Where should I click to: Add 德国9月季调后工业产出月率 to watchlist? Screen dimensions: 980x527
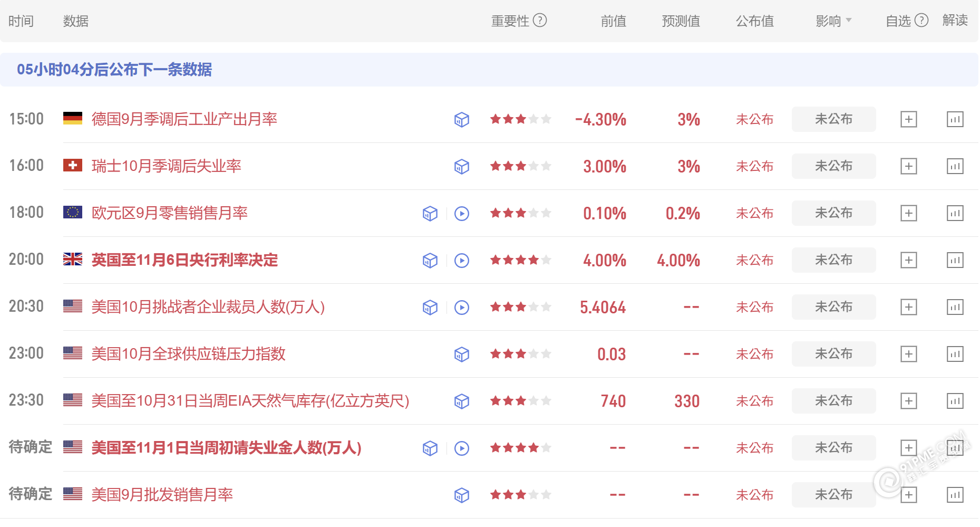click(x=909, y=119)
